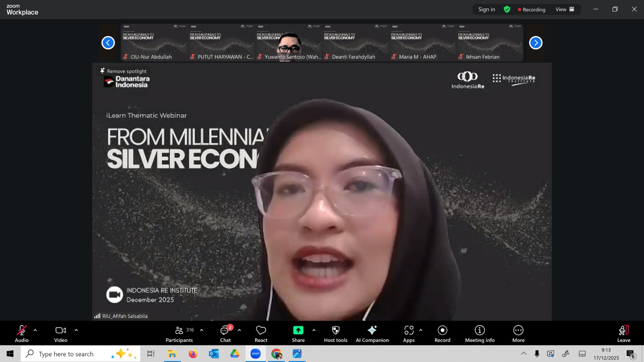The image size is (644, 362).
Task: Toggle camera with the Video button
Action: click(x=61, y=331)
